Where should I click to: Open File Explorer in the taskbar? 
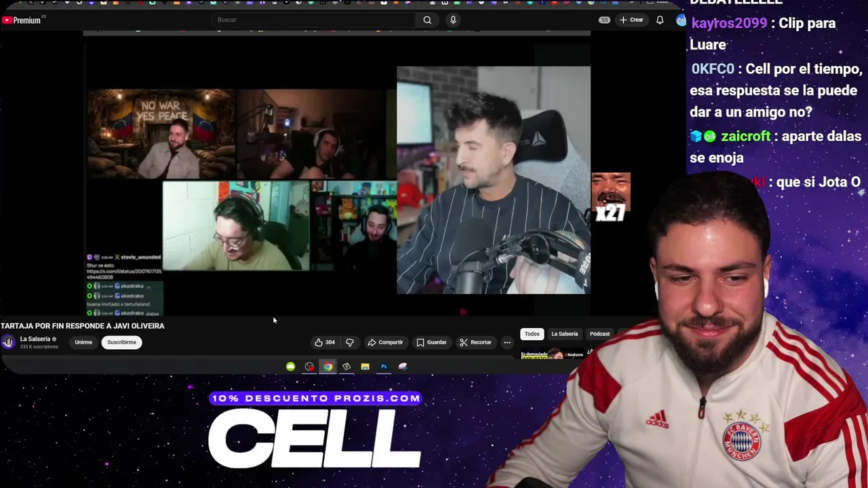pos(365,367)
